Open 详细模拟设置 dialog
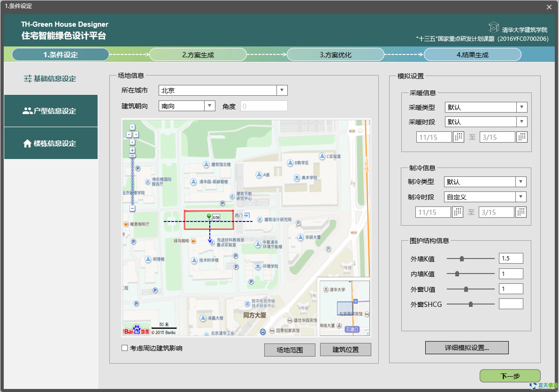Viewport: 559px width, 392px height. pos(467,347)
